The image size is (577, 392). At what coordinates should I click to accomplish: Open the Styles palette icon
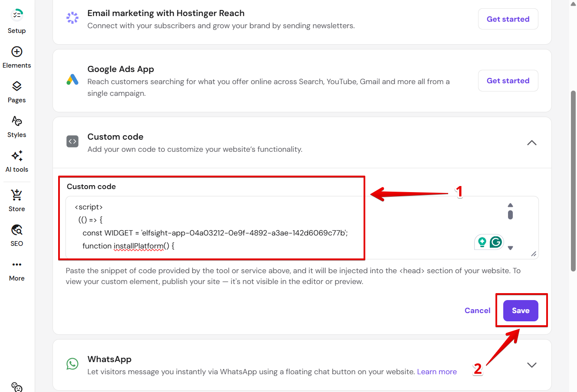pyautogui.click(x=16, y=121)
